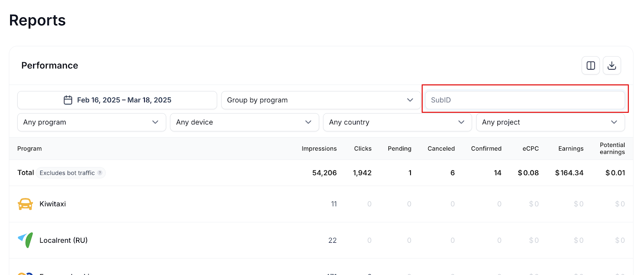The image size is (644, 275).
Task: Focus the SubID input field
Action: pos(525,100)
